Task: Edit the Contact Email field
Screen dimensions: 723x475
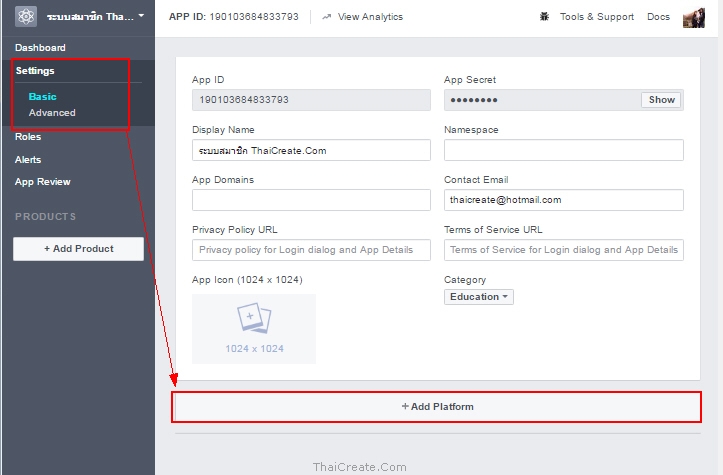Action: point(563,200)
